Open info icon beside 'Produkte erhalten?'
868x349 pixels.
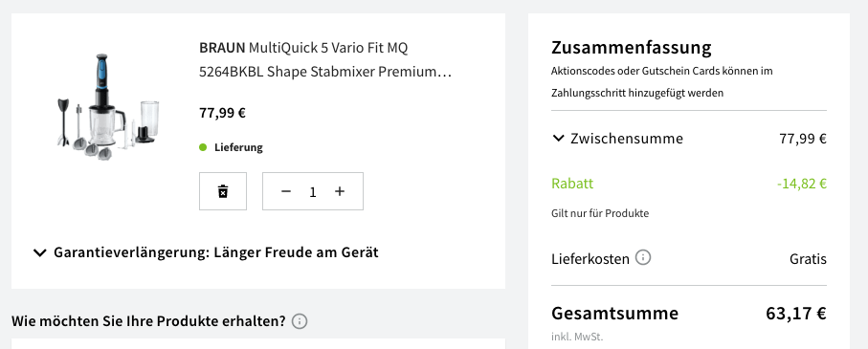point(300,321)
